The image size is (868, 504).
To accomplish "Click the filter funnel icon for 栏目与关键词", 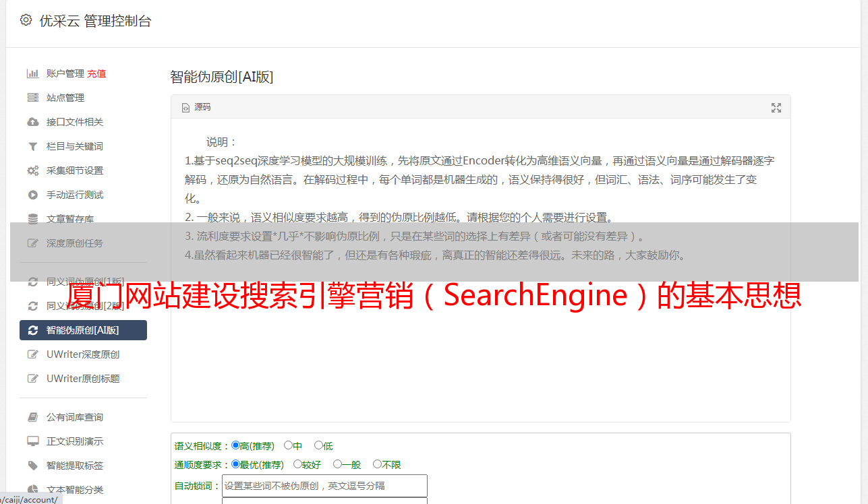I will pyautogui.click(x=32, y=146).
